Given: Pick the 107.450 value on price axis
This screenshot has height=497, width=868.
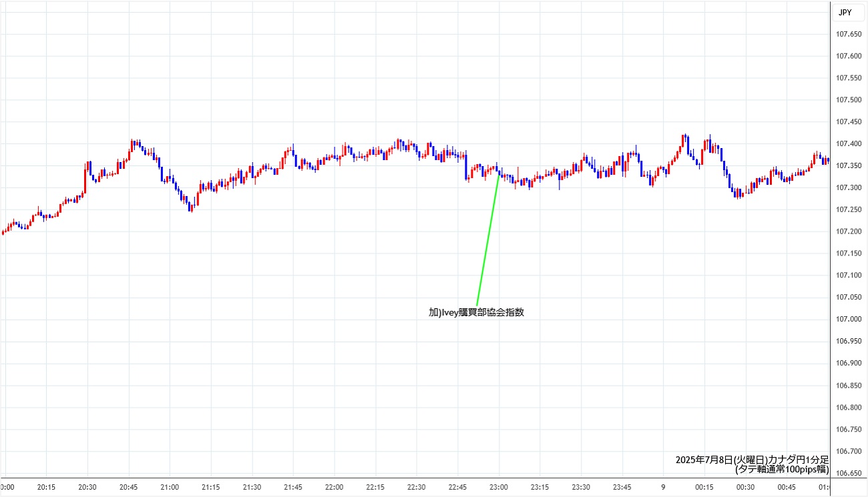Looking at the screenshot, I should click(x=849, y=122).
